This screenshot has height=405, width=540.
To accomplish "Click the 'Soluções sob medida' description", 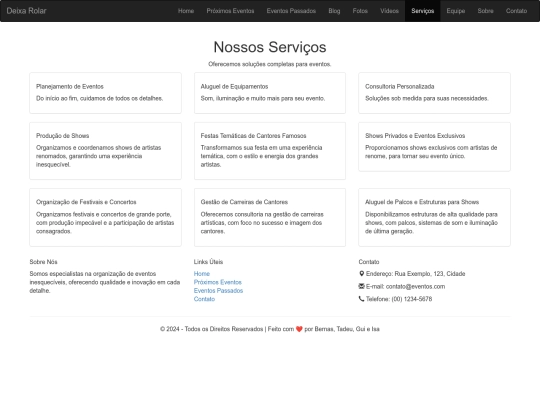I will tap(427, 98).
